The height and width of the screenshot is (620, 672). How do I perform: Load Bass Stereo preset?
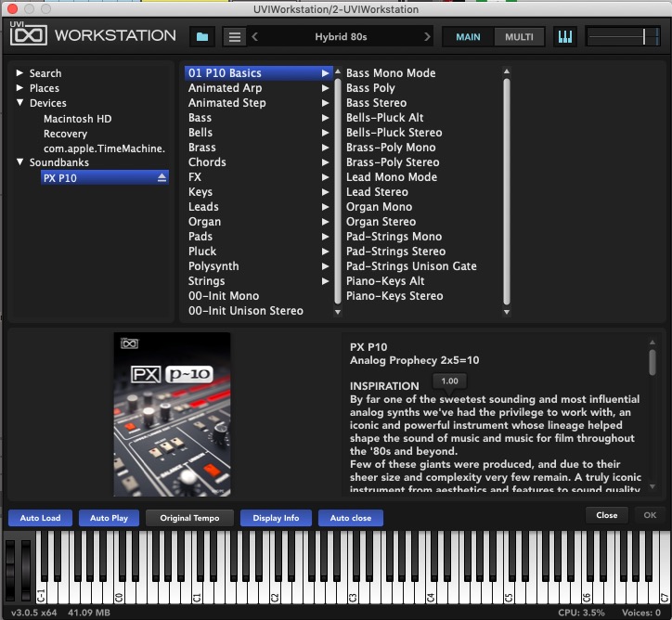[x=376, y=103]
